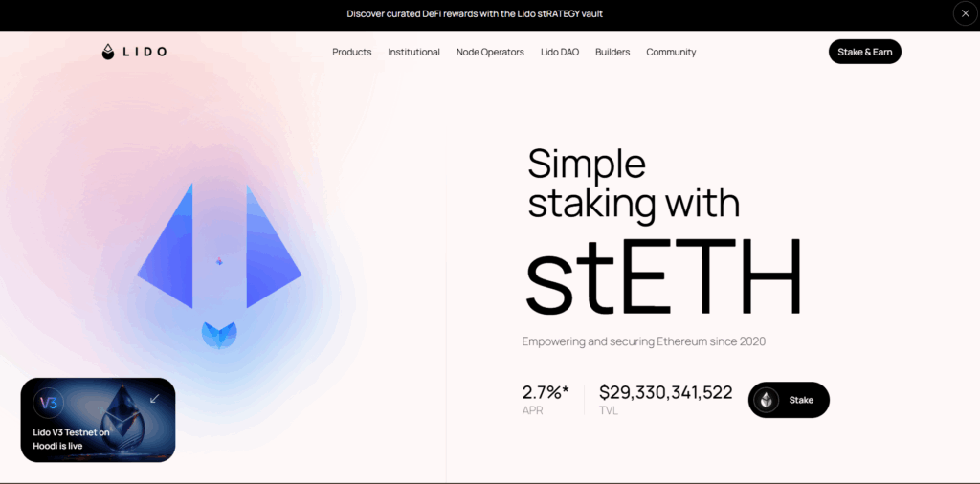Expand the Institutional navigation menu
Image resolution: width=980 pixels, height=484 pixels.
[413, 52]
